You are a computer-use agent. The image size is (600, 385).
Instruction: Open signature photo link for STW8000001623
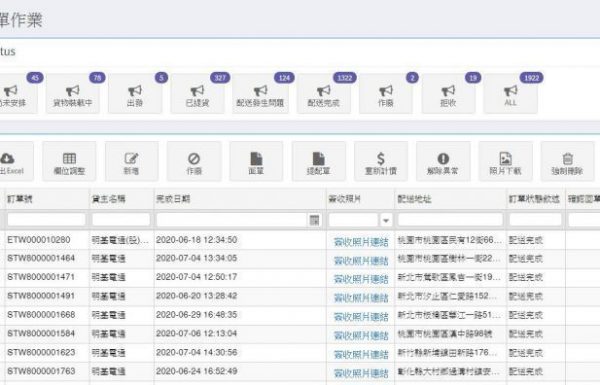click(361, 354)
